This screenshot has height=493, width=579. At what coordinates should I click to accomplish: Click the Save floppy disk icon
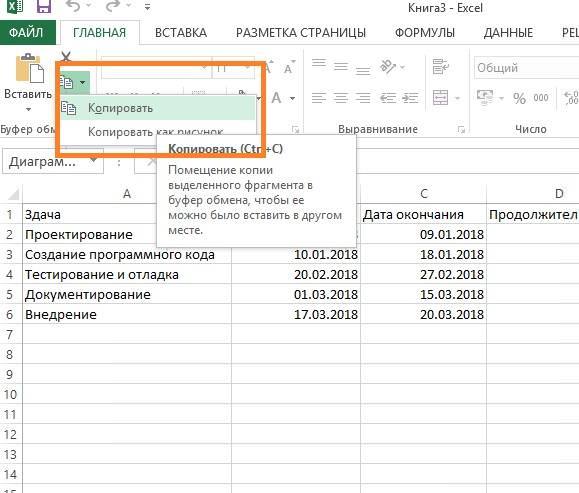pyautogui.click(x=44, y=6)
